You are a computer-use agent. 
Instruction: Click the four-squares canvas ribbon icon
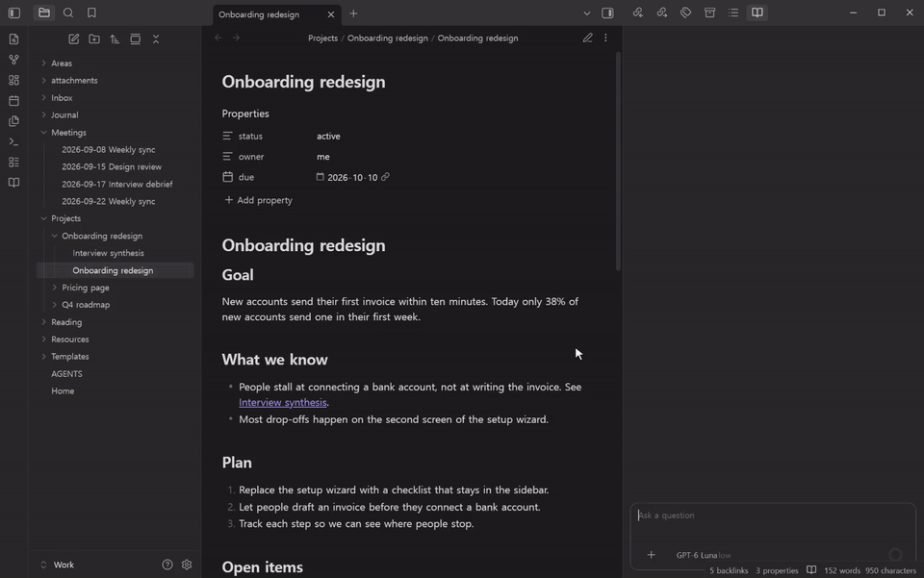coord(13,80)
